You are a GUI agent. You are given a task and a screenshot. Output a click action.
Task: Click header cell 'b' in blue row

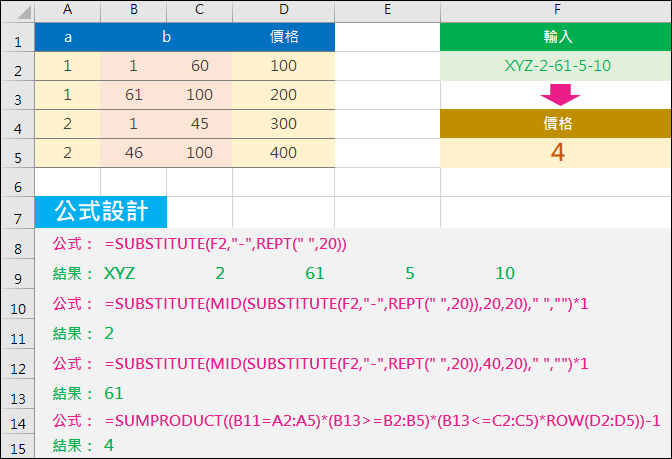point(167,37)
